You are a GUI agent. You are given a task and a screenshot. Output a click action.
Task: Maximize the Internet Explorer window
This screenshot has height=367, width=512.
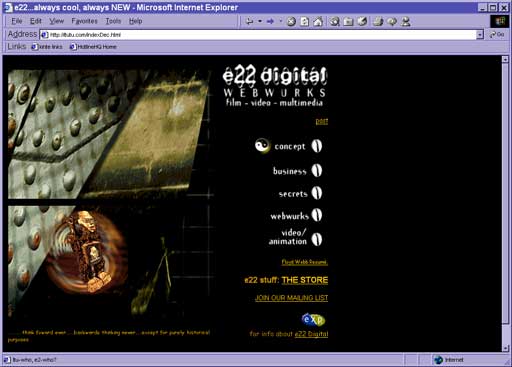493,7
